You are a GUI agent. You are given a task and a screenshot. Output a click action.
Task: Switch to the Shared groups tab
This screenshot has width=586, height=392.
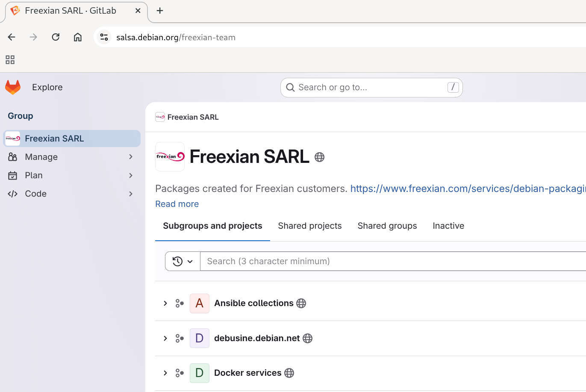(387, 226)
